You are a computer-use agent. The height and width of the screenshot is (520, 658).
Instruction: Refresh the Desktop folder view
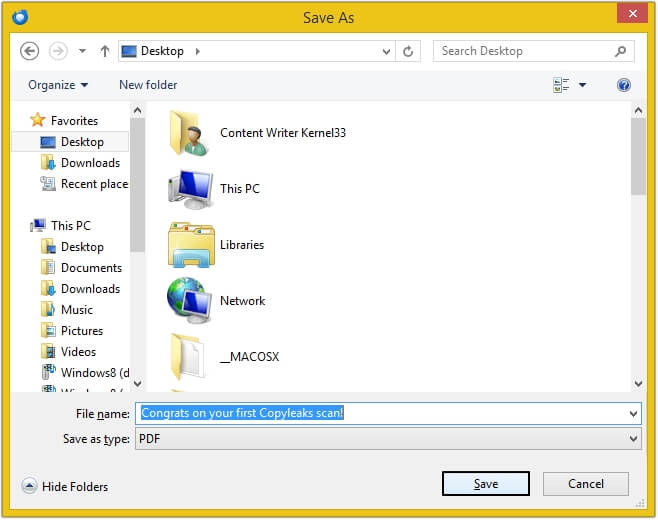coord(408,51)
